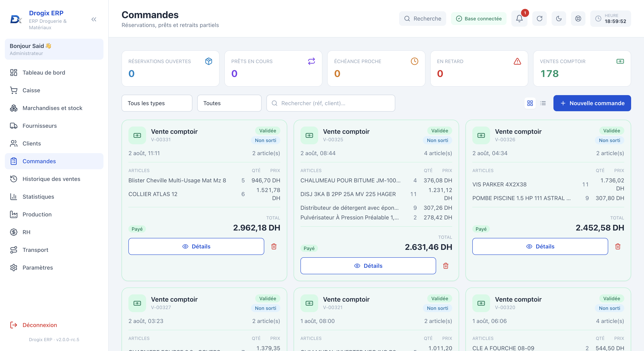Click the Prêts en cours swap icon
The height and width of the screenshot is (351, 644).
coord(311,61)
